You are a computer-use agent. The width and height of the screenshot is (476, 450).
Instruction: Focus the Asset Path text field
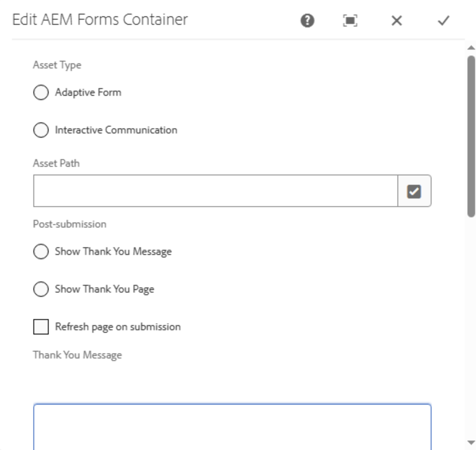215,191
